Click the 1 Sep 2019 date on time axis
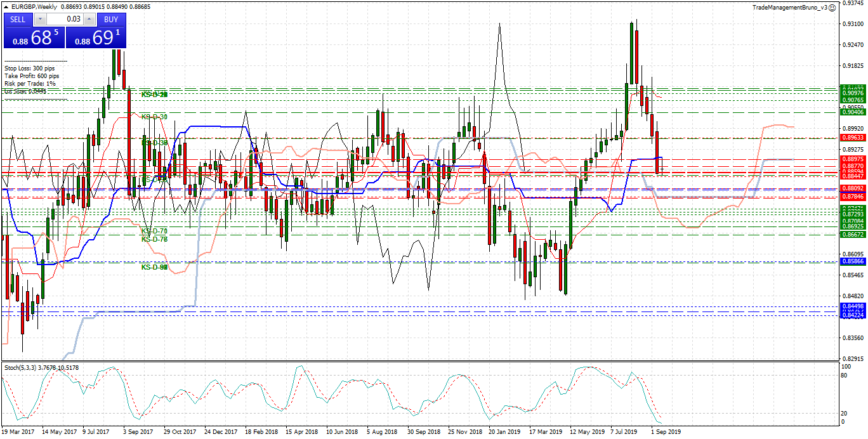Viewport: 868px width, 439px height. 664,432
